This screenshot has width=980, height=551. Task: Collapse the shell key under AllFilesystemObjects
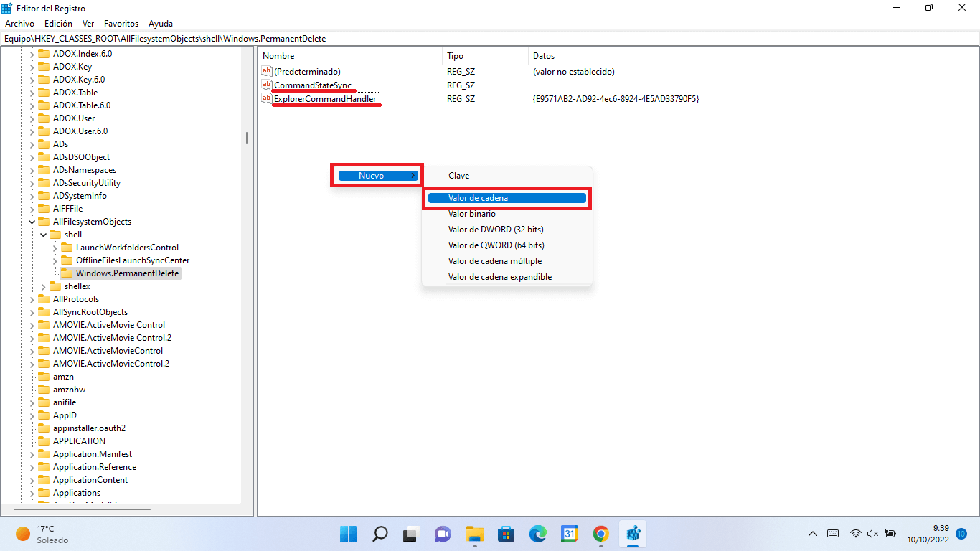[x=43, y=235]
